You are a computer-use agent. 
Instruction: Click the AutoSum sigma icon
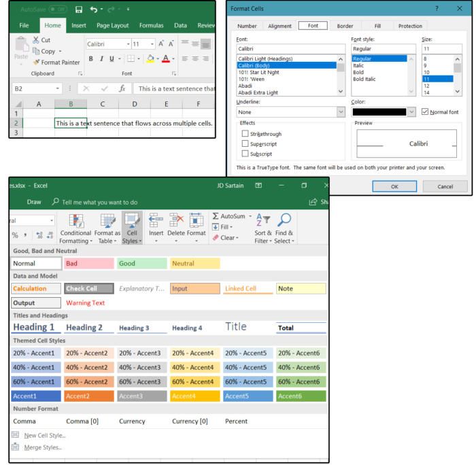(x=216, y=216)
